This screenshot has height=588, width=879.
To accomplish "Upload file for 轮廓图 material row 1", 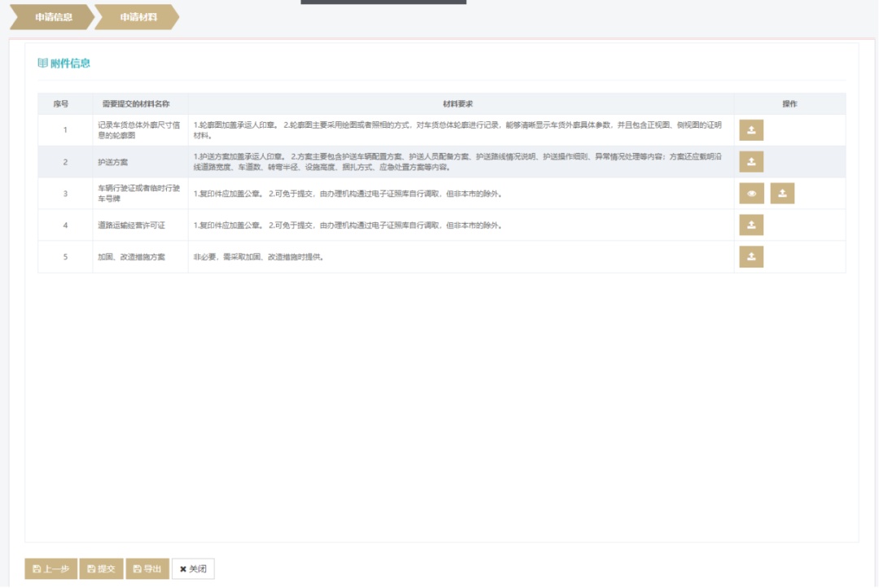I will point(750,130).
